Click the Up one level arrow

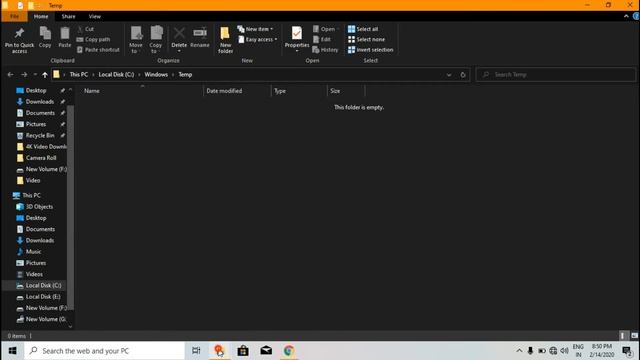(x=45, y=75)
